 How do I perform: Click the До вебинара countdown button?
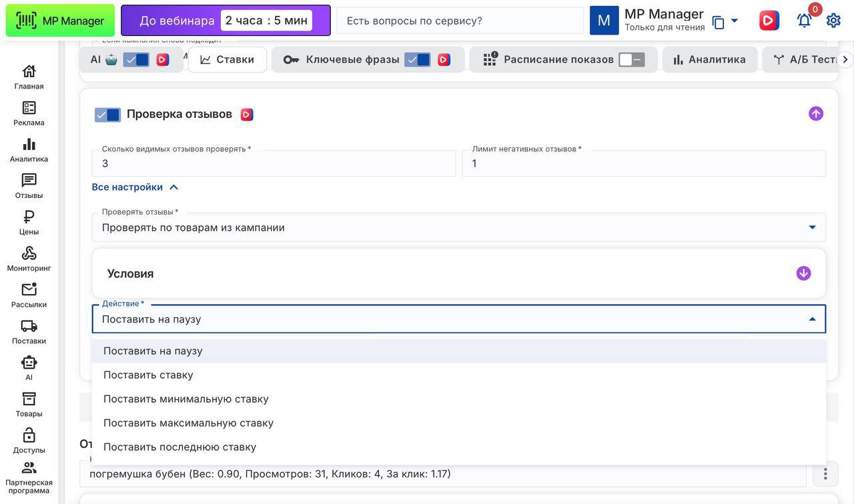pyautogui.click(x=226, y=21)
